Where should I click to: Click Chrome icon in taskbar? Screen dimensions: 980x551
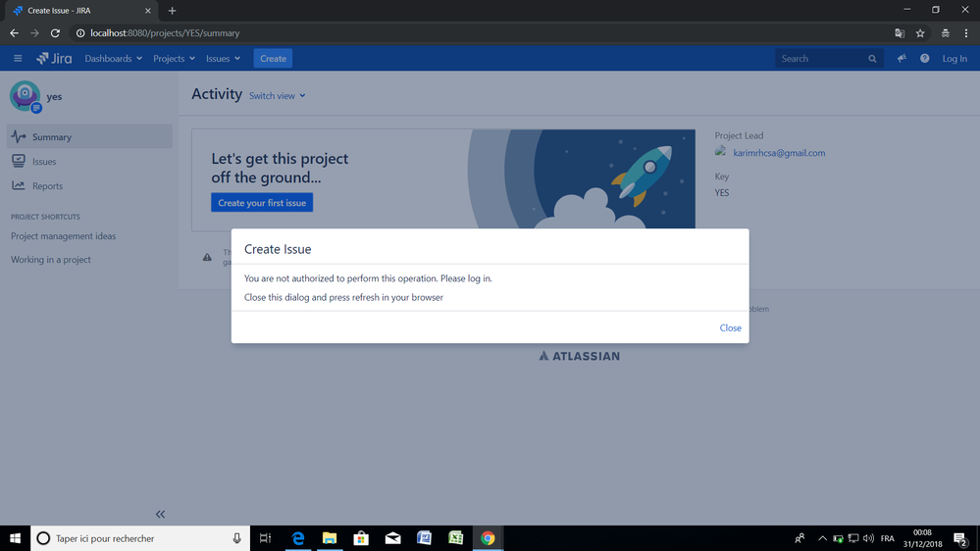tap(488, 538)
